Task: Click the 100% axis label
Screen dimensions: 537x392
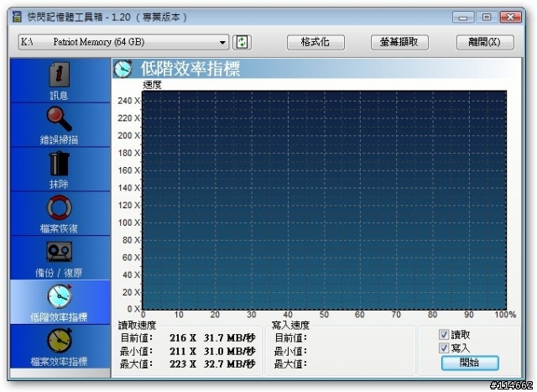Action: (505, 315)
